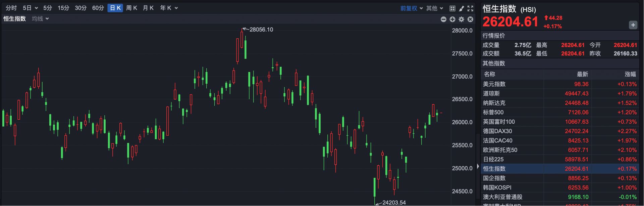This screenshot has height=206, width=644.
Task: Click the chart grid layout icon
Action: tap(452, 8)
